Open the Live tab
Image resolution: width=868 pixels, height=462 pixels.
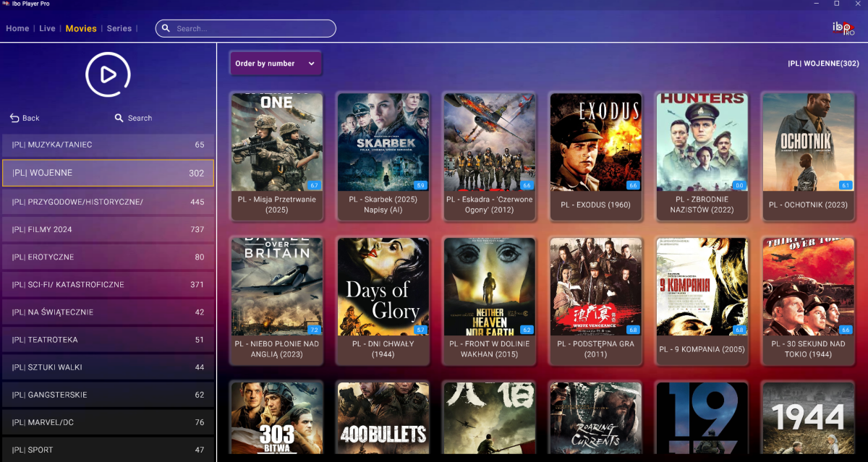(x=47, y=28)
